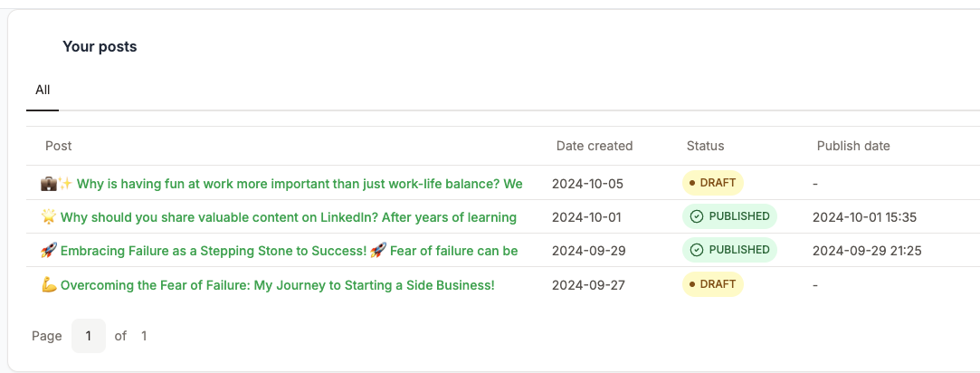Viewport: 980px width, 373px height.
Task: Click the Date created column header
Action: click(595, 146)
